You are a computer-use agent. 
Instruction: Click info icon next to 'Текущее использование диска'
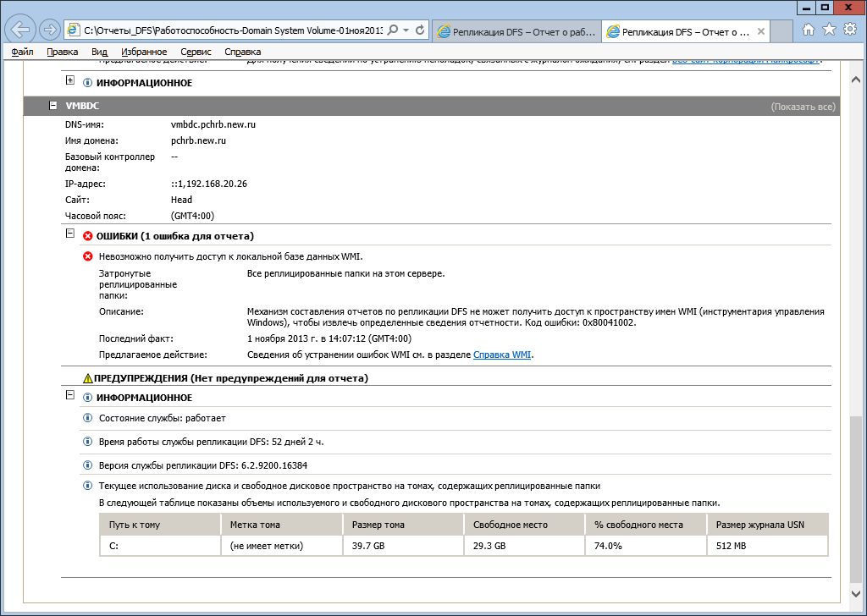[87, 487]
